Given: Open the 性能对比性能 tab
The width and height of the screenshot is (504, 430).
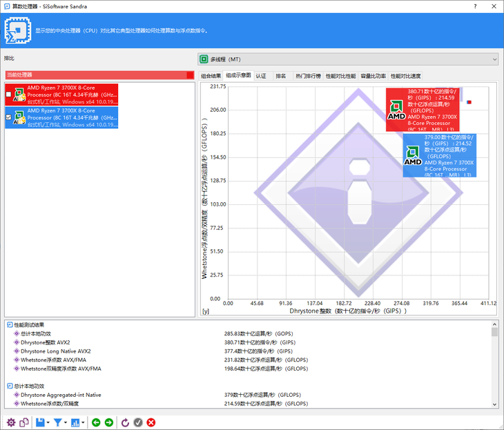Looking at the screenshot, I should (340, 76).
